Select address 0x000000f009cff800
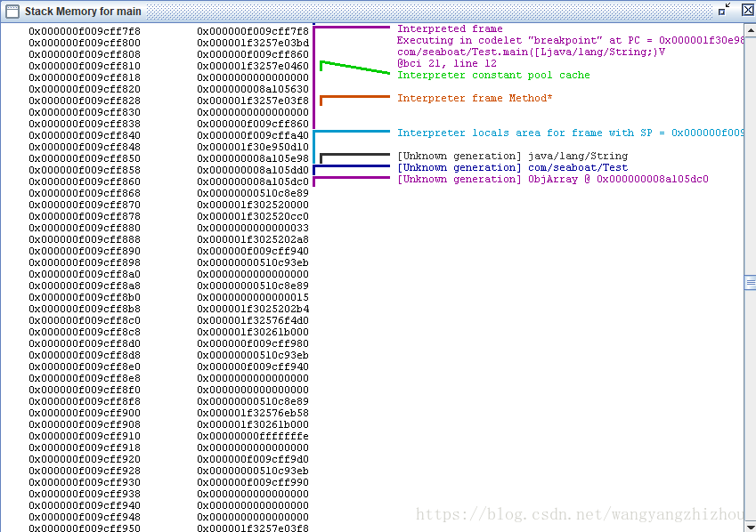The height and width of the screenshot is (532, 756). click(x=85, y=43)
